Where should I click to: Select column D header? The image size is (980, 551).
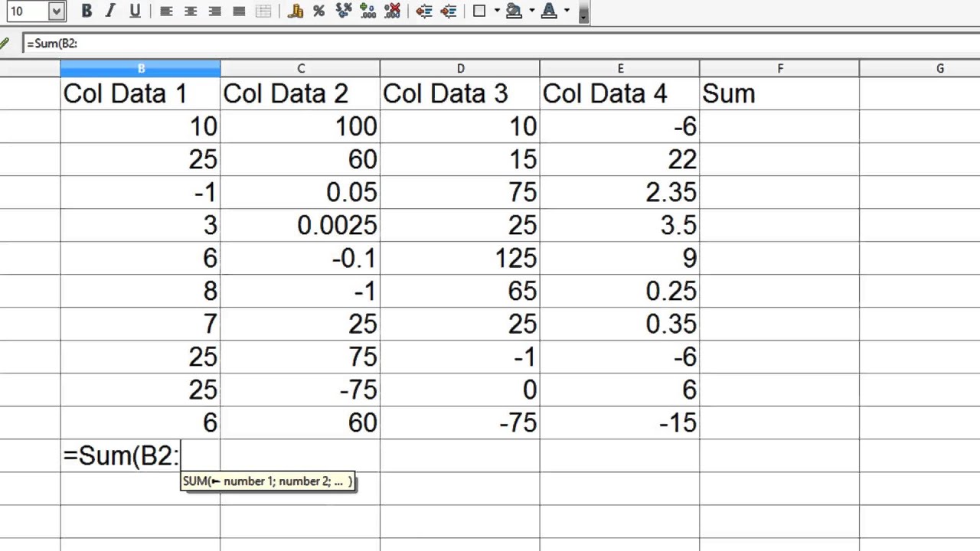(x=460, y=69)
